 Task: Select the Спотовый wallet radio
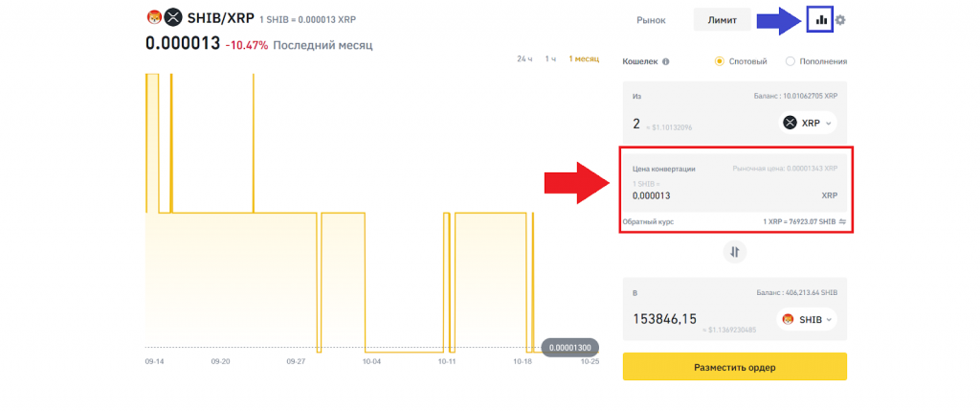click(x=720, y=61)
